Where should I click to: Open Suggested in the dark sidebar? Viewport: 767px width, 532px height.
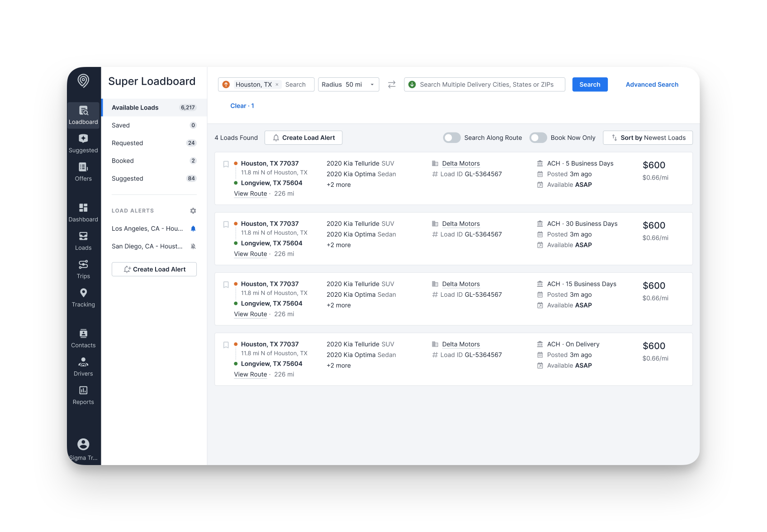pyautogui.click(x=83, y=144)
